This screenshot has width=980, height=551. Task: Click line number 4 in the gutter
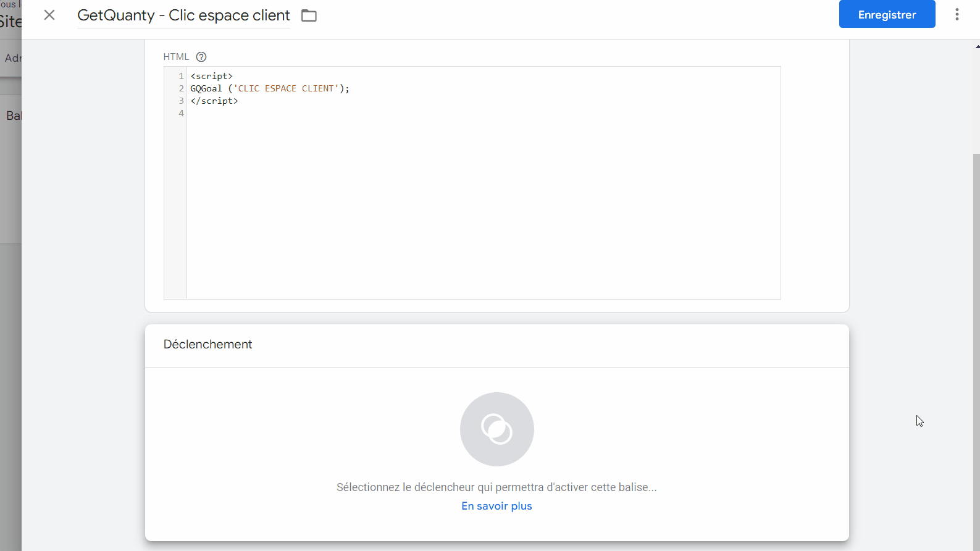click(181, 113)
